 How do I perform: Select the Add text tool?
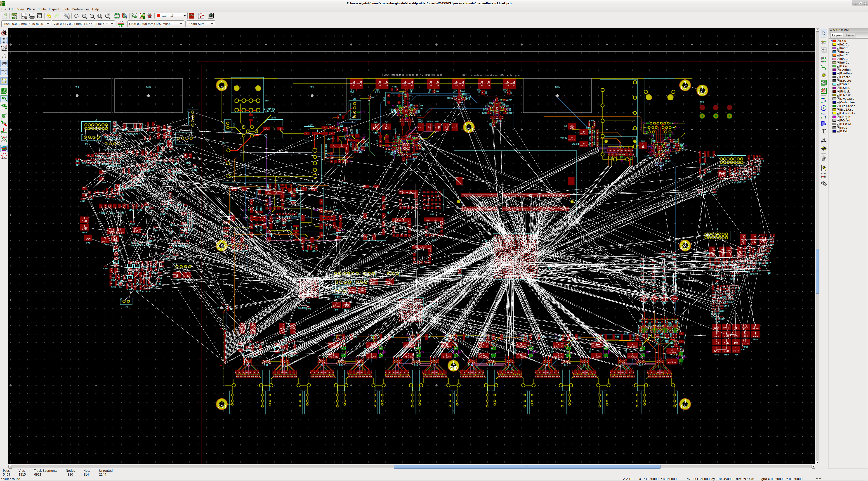click(x=823, y=131)
